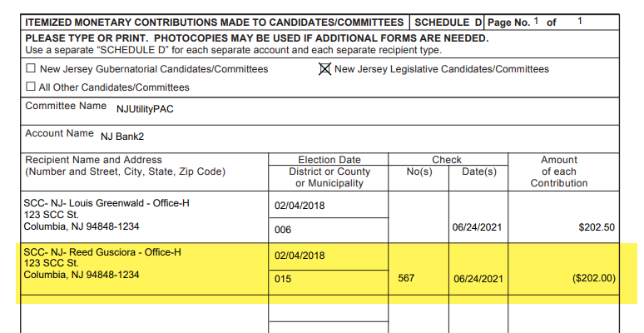Click election date 02/04/2018 in Greenwald row
The height and width of the screenshot is (333, 644).
coord(328,205)
